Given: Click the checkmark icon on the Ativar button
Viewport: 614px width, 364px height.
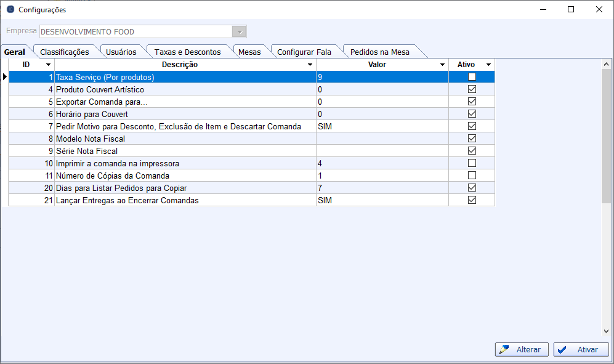Looking at the screenshot, I should pos(562,350).
